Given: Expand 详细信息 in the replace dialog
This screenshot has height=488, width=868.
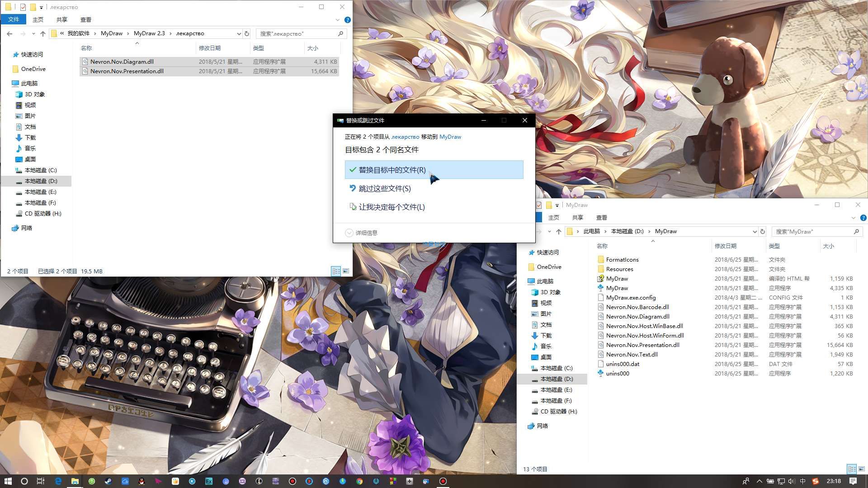Looking at the screenshot, I should pos(361,233).
